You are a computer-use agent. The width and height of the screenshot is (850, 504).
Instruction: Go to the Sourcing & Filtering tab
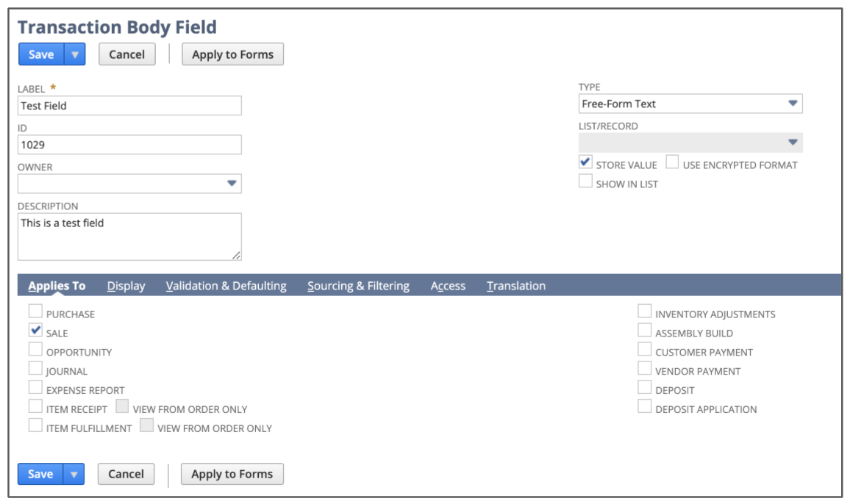(358, 286)
